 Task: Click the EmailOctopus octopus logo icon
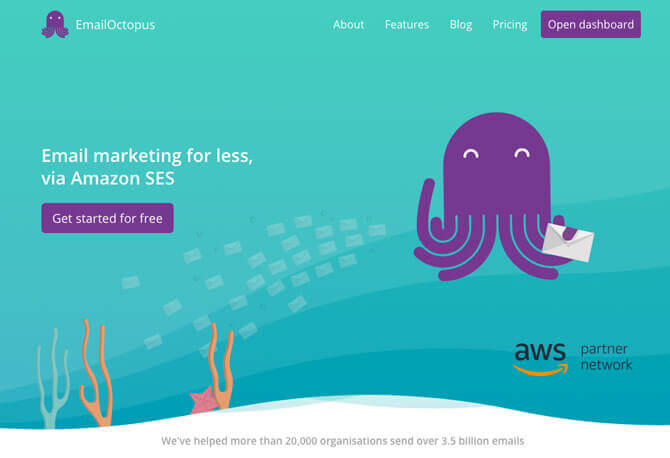55,24
